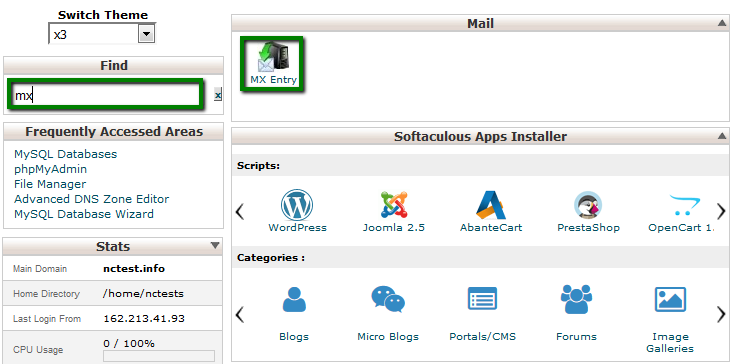Viewport: 733px width, 364px height.
Task: Open the Image Galleries category icon
Action: [670, 299]
